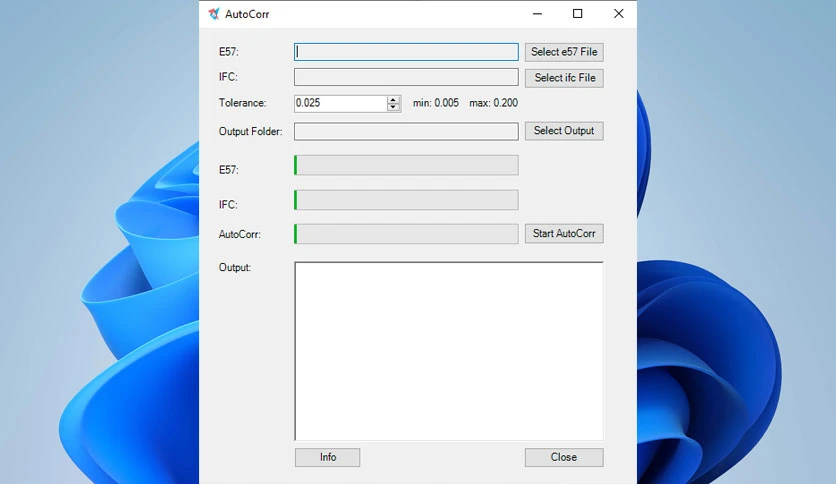Close the AutoCorr window with X
Viewport: 836px width, 484px height.
(618, 14)
